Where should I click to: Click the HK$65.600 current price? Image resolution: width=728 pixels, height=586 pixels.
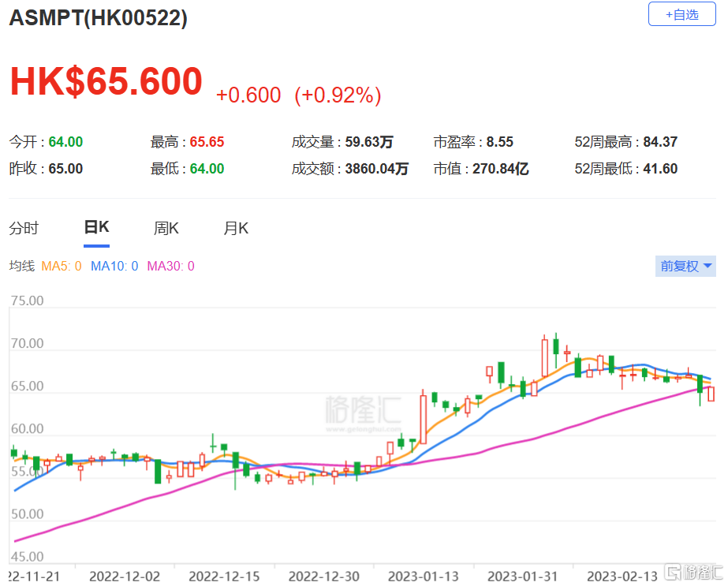106,80
